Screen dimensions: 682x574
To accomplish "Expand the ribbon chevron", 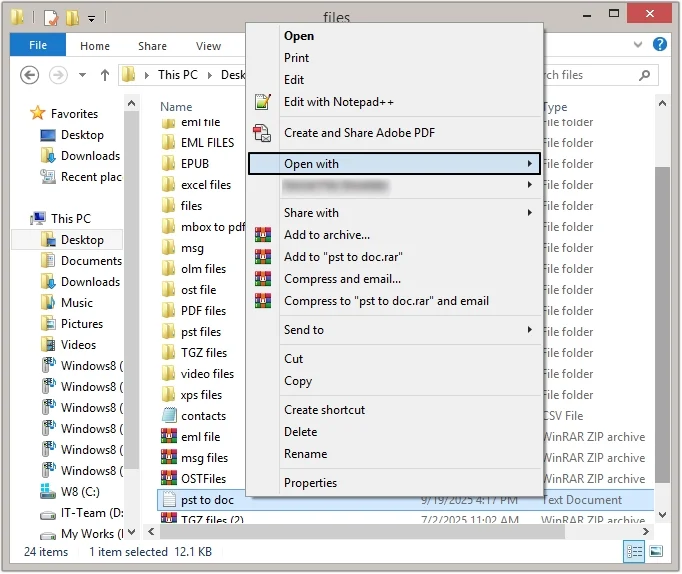I will pyautogui.click(x=638, y=44).
